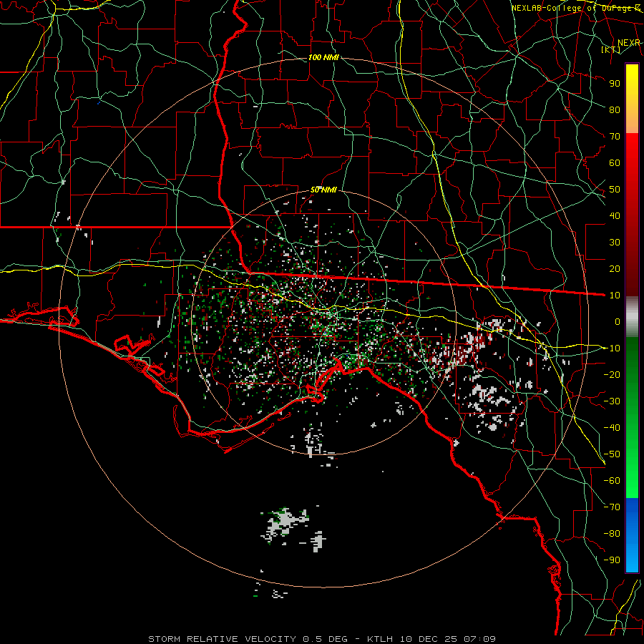Screen dimensions: 644x644
Task: Click the -90 value on the velocity scale
Action: tap(612, 560)
